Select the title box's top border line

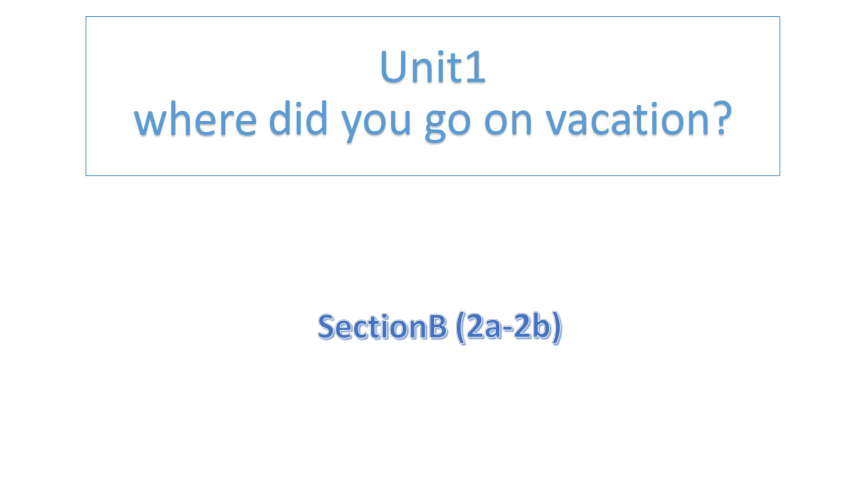433,16
